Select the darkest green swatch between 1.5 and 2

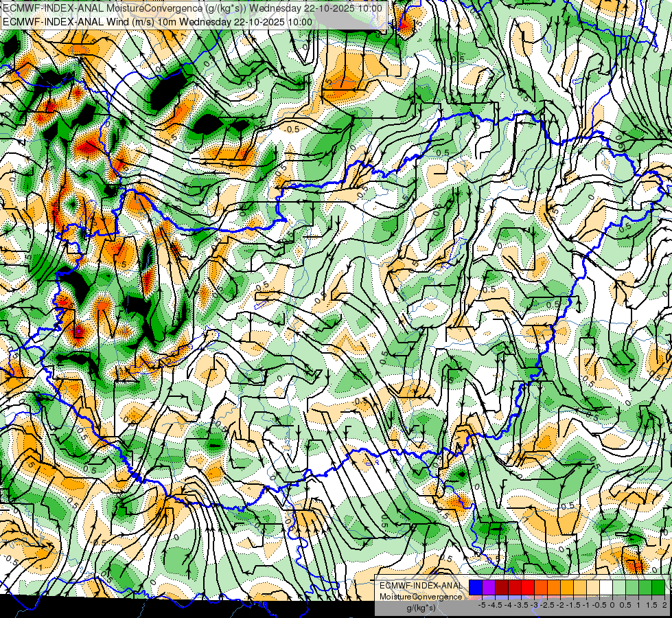coord(658,588)
